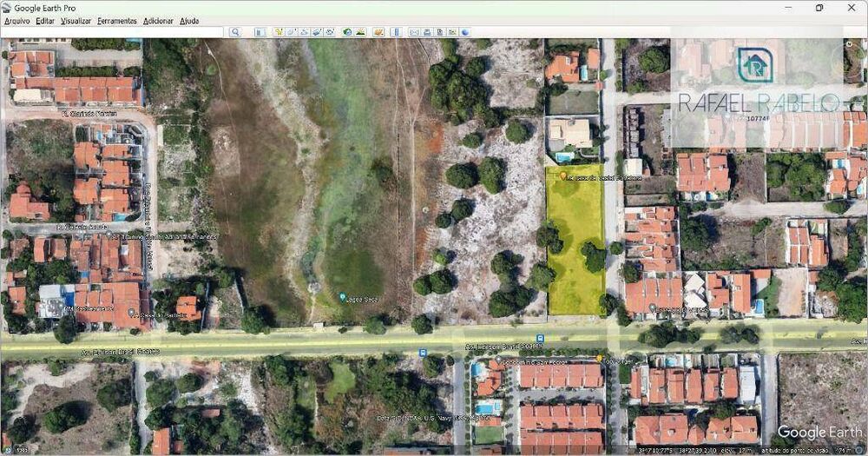Image resolution: width=868 pixels, height=456 pixels.
Task: Click the Lagoa Seca teal placemark
Action: [x=342, y=298]
